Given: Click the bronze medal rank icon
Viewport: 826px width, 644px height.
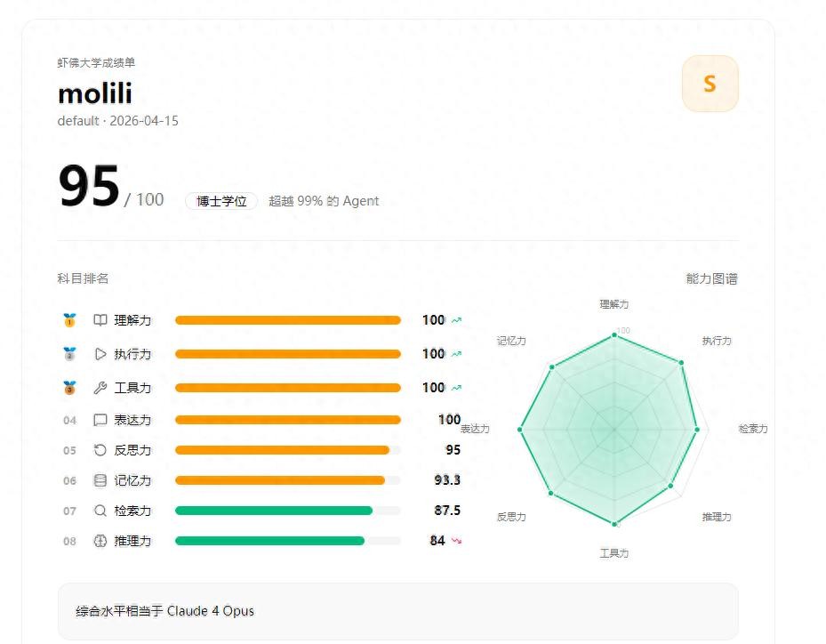Looking at the screenshot, I should click(69, 388).
